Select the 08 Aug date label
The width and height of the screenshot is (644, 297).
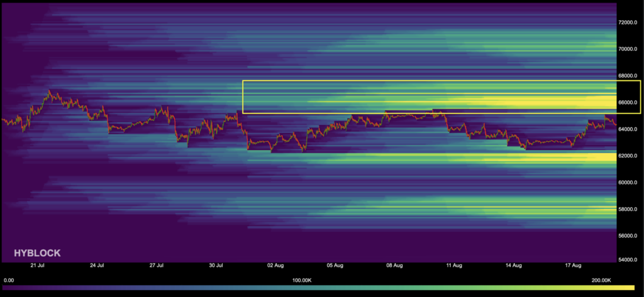tap(395, 266)
